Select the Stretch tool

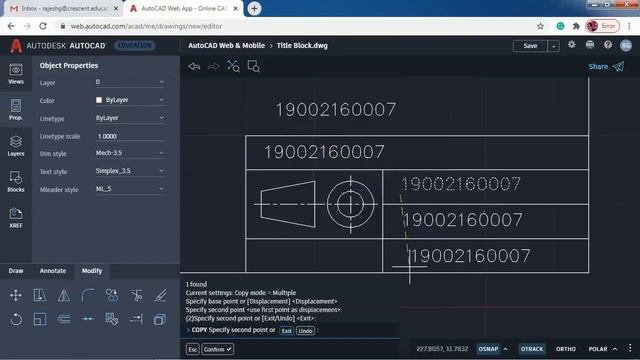coord(40,295)
